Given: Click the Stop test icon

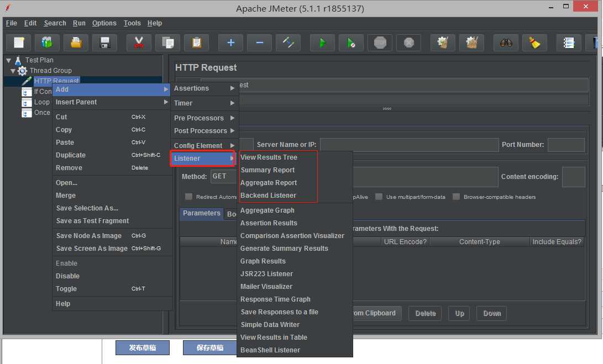Looking at the screenshot, I should 380,43.
